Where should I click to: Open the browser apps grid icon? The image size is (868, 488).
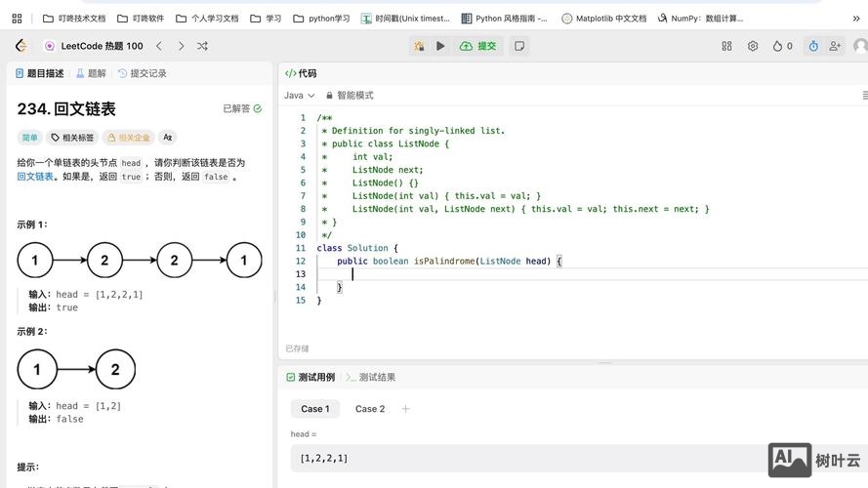[17, 19]
